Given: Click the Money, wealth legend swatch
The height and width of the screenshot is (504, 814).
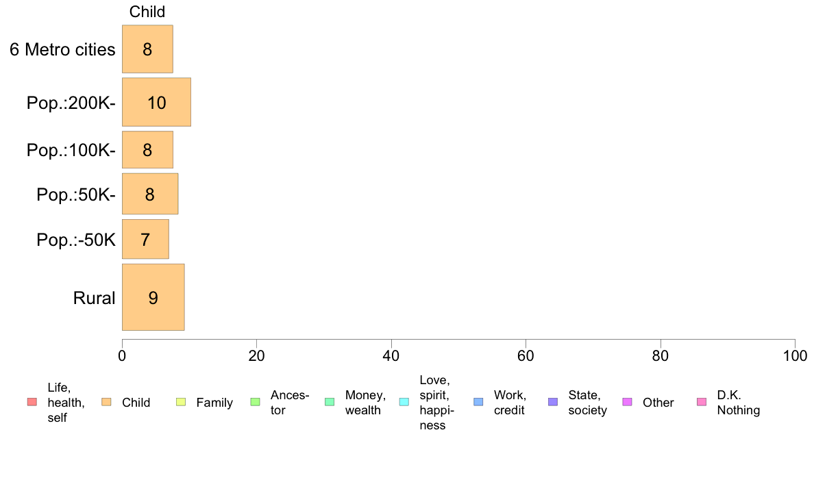Looking at the screenshot, I should (330, 402).
